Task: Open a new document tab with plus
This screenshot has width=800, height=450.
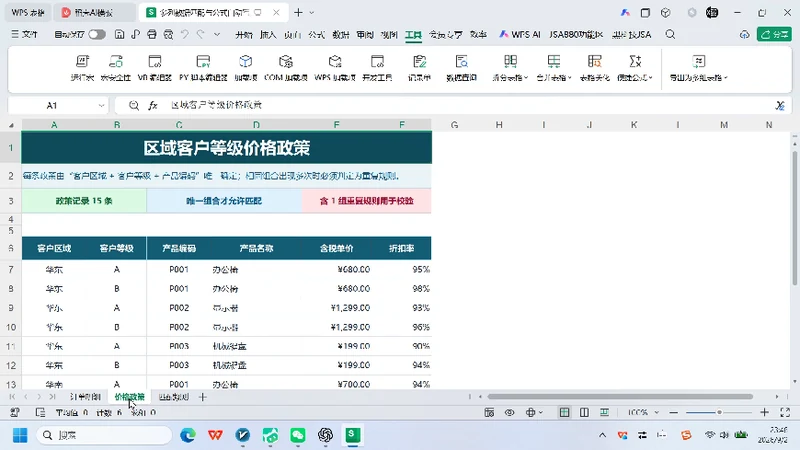Action: click(298, 12)
